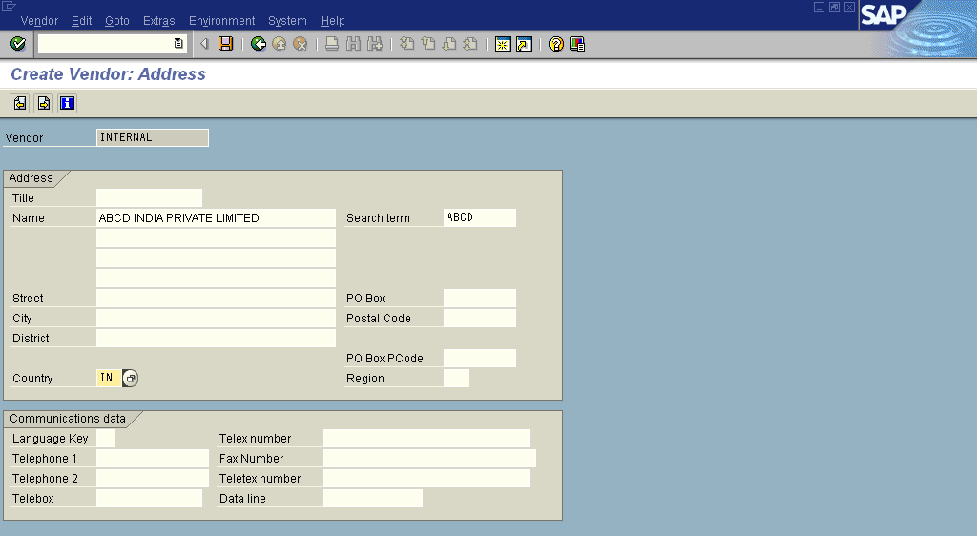The height and width of the screenshot is (536, 980).
Task: Collapse the command field with left arrow
Action: [204, 44]
